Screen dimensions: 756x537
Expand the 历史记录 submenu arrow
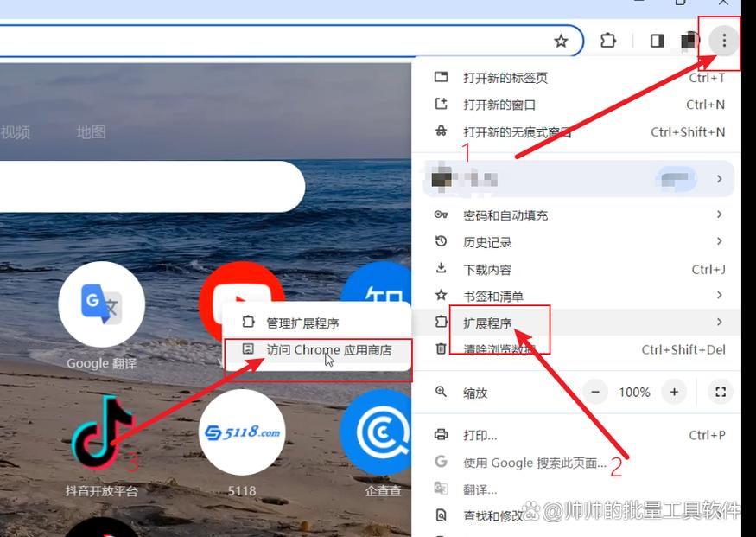coord(720,241)
